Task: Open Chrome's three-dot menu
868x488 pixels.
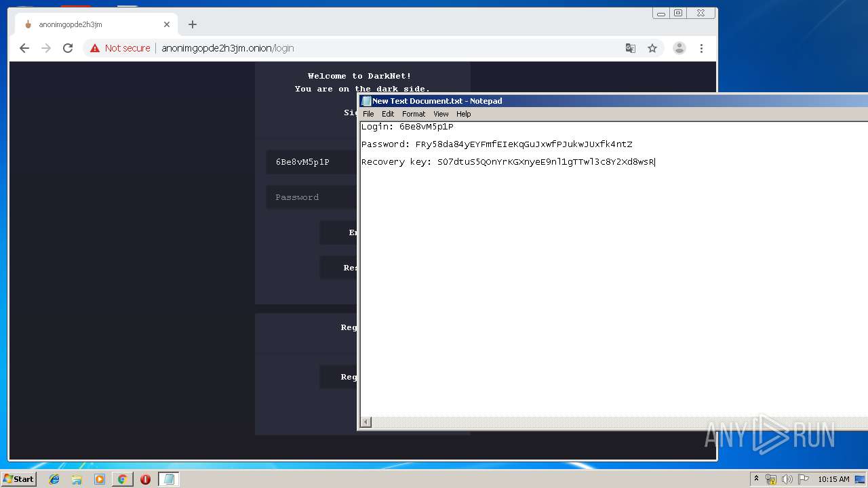Action: coord(701,48)
